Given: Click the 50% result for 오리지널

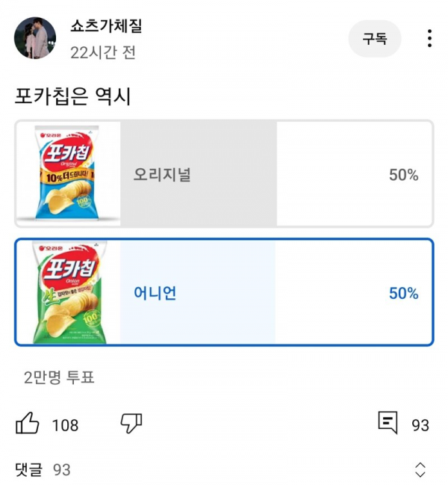Looking at the screenshot, I should click(403, 175).
